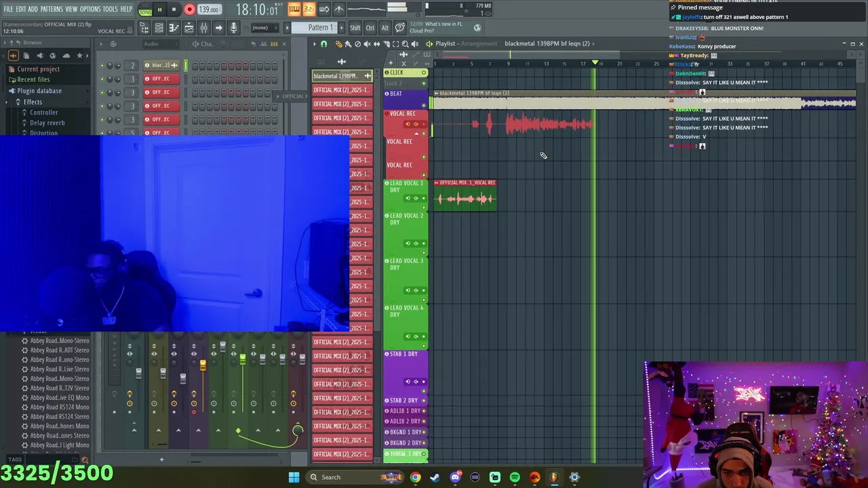Select the Playlist paint brush tool

348,44
